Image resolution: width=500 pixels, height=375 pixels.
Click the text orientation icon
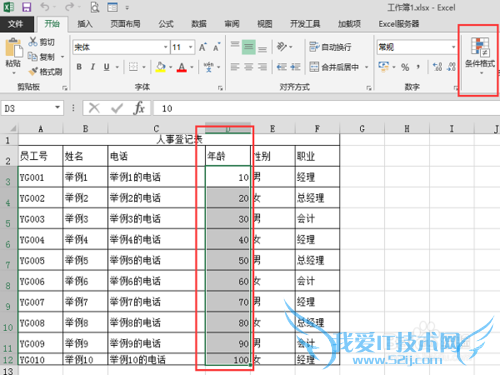282,47
